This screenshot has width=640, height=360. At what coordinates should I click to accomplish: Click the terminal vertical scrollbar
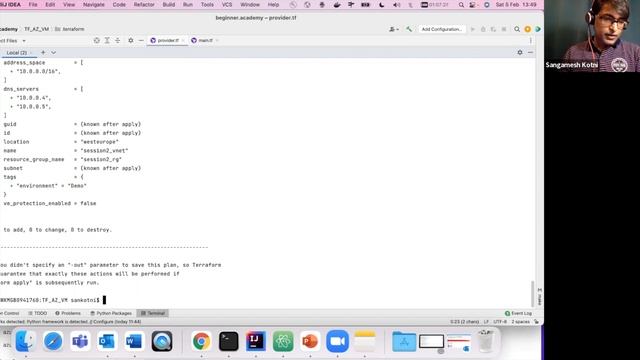[532, 293]
